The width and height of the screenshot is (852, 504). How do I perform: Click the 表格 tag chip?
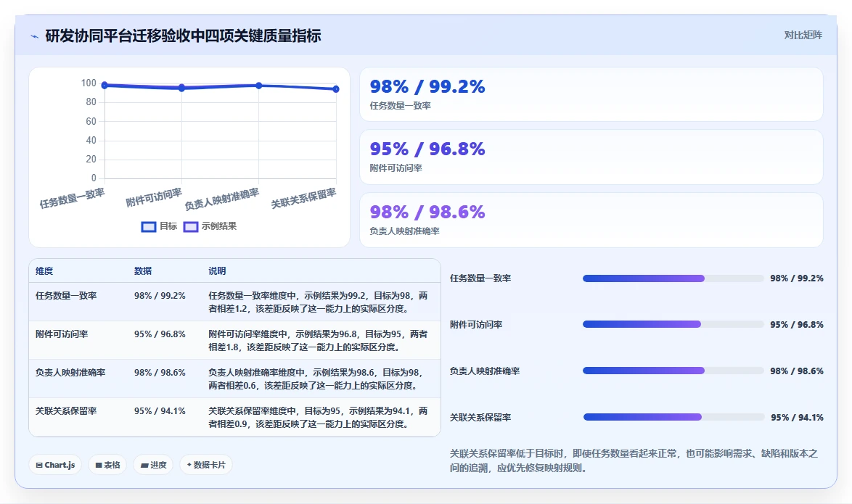pos(107,465)
